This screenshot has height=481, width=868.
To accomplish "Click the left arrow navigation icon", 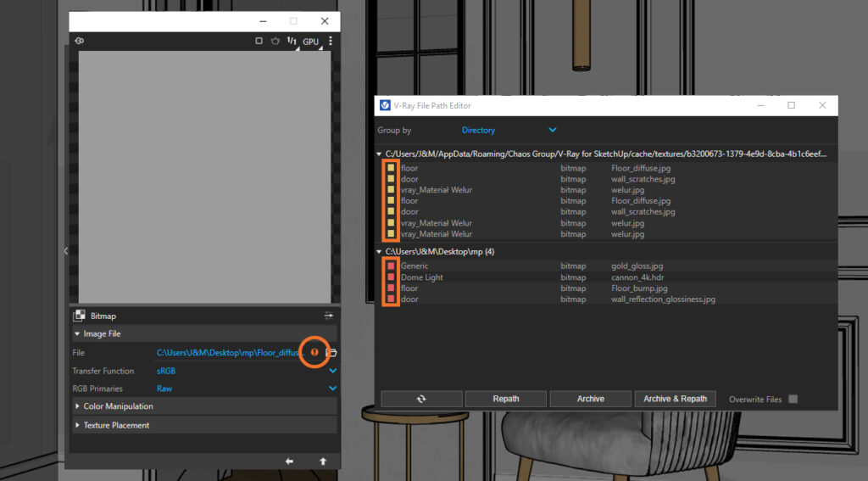I will coord(289,461).
